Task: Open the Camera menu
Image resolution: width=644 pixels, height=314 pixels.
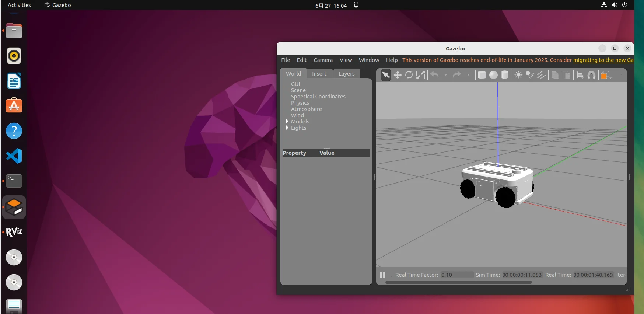Action: [323, 60]
